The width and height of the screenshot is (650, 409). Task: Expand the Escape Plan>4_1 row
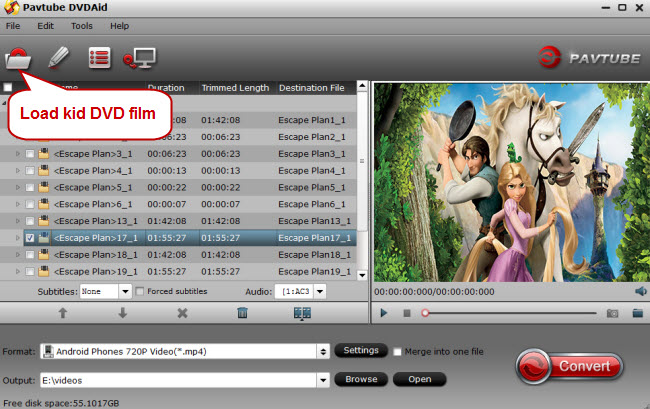pos(17,171)
